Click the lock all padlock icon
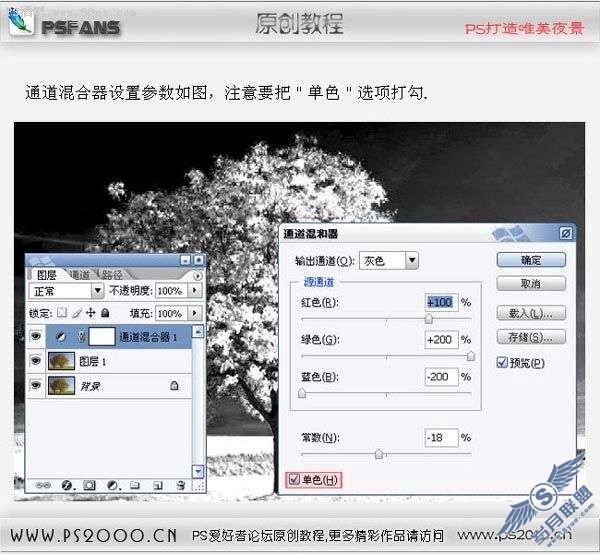 click(105, 313)
